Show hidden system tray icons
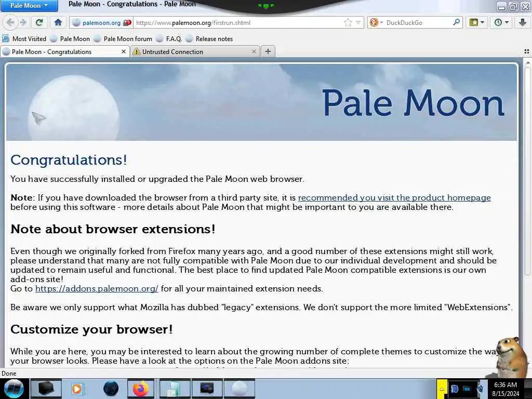Image resolution: width=532 pixels, height=399 pixels. (x=442, y=389)
